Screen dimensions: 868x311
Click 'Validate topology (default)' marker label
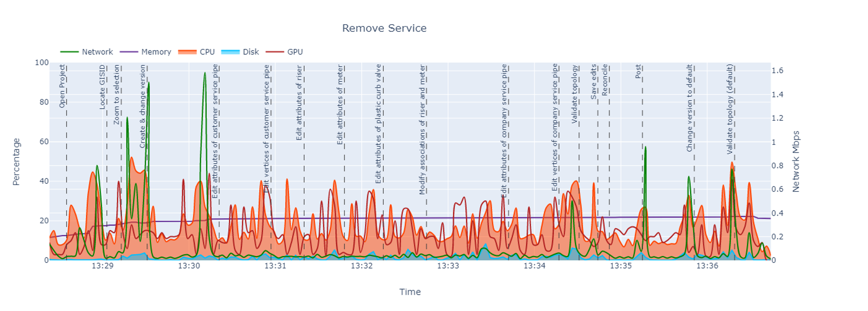729,109
